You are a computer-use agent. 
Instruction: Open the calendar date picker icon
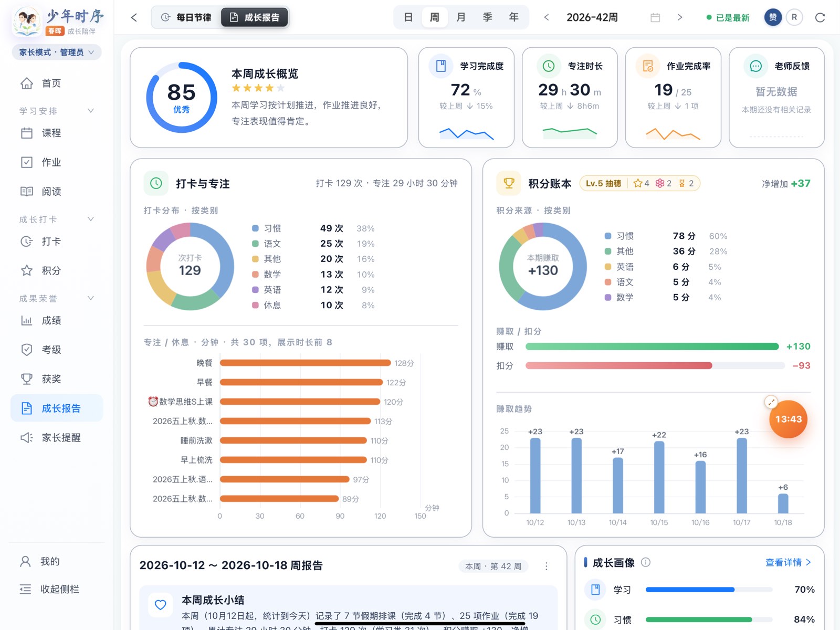pyautogui.click(x=655, y=17)
